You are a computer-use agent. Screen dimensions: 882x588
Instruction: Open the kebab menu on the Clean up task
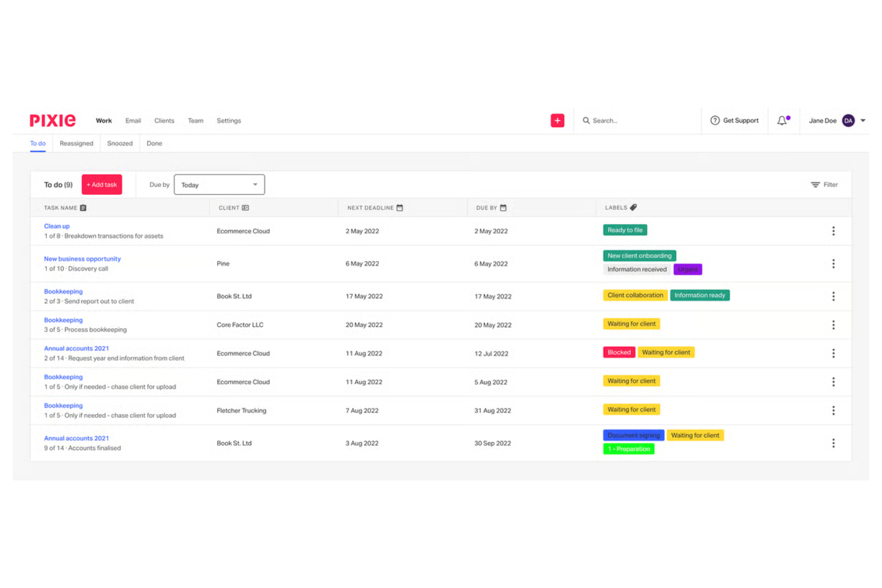click(833, 231)
